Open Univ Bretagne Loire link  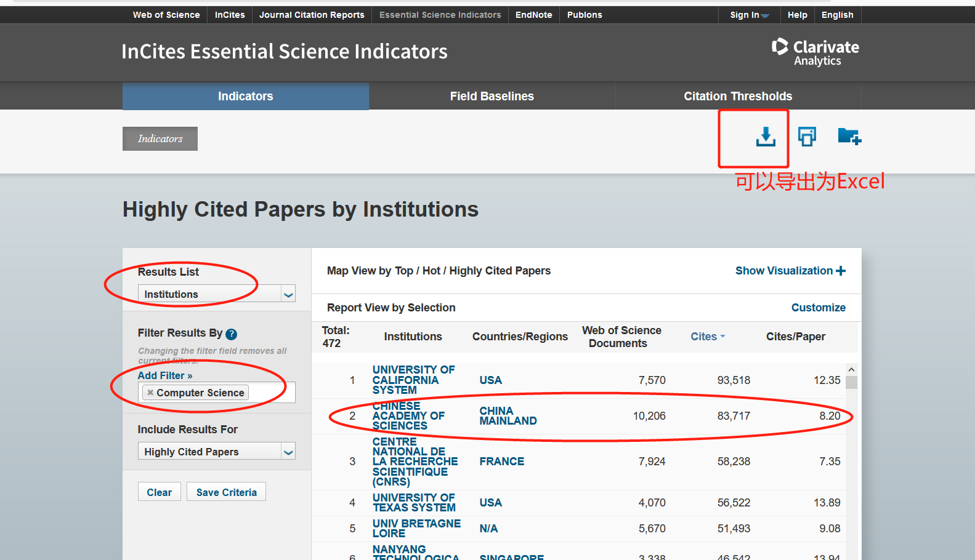point(416,528)
